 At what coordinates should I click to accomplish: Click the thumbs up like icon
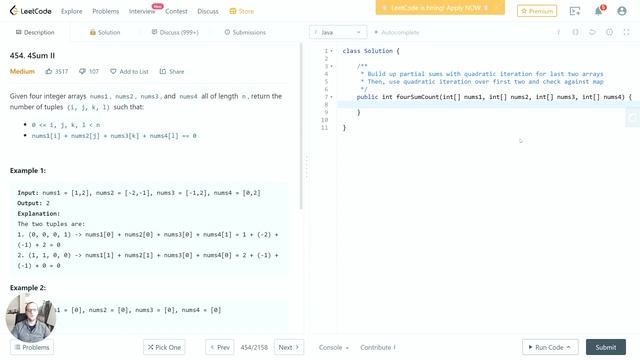pos(49,71)
